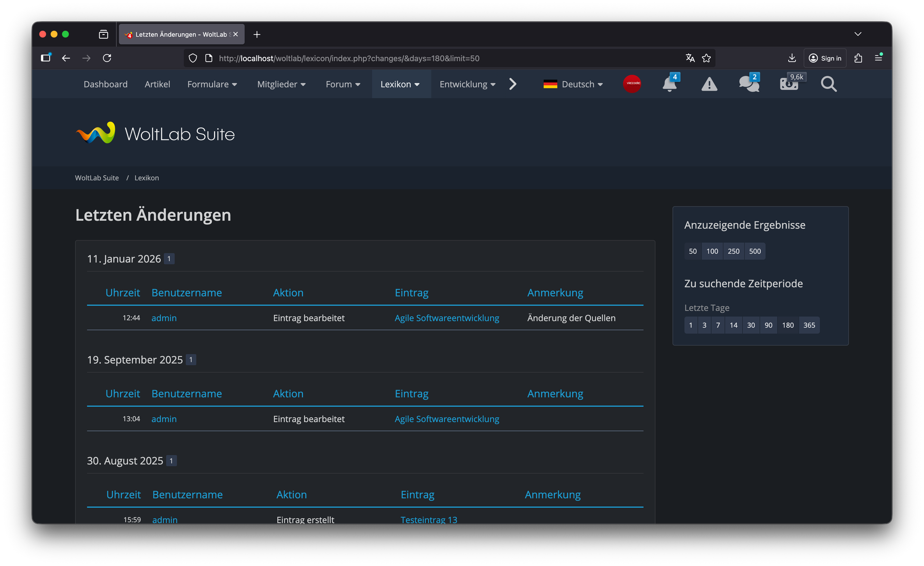The image size is (924, 566).
Task: Expand the Forum menu dropdown
Action: click(x=343, y=84)
